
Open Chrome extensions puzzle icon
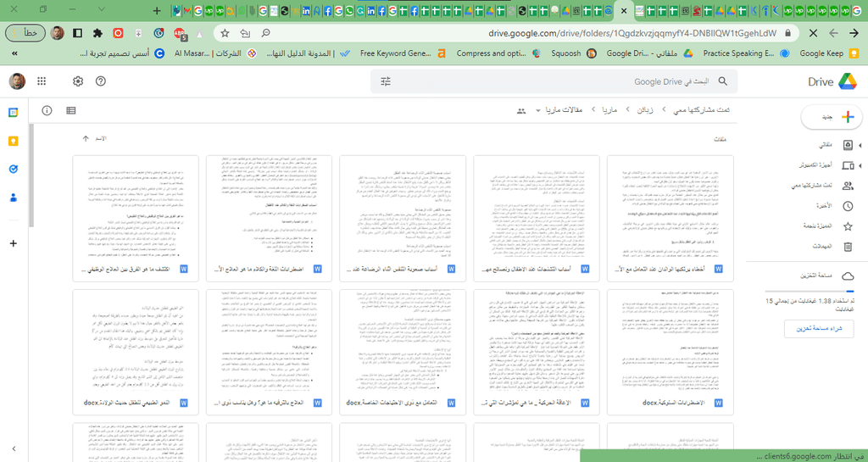pos(97,33)
